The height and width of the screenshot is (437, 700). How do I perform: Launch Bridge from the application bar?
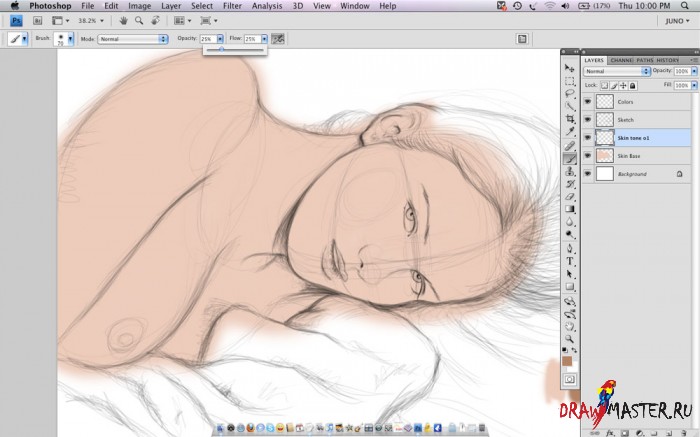click(38, 21)
